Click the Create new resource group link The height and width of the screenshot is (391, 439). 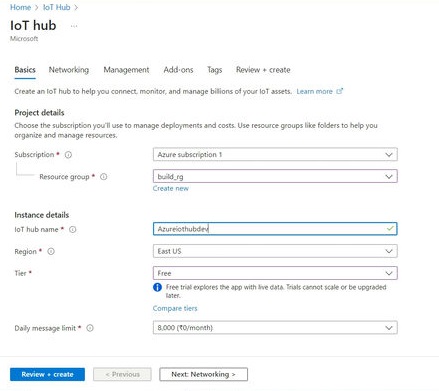pyautogui.click(x=171, y=188)
